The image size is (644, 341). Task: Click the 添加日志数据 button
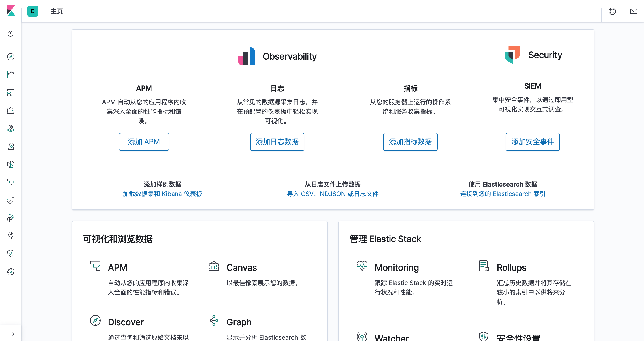[x=277, y=142]
